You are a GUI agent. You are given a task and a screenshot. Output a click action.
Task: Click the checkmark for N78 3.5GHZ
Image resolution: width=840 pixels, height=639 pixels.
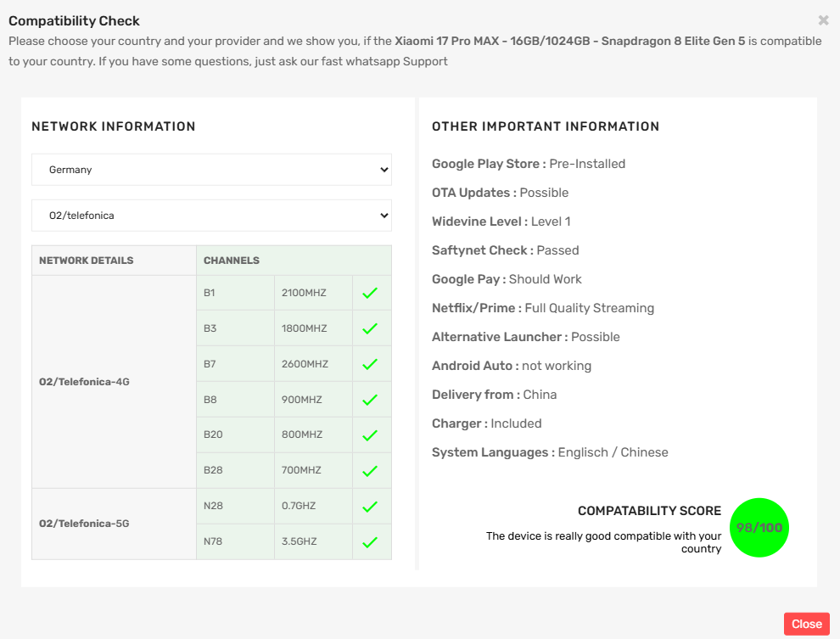(370, 542)
